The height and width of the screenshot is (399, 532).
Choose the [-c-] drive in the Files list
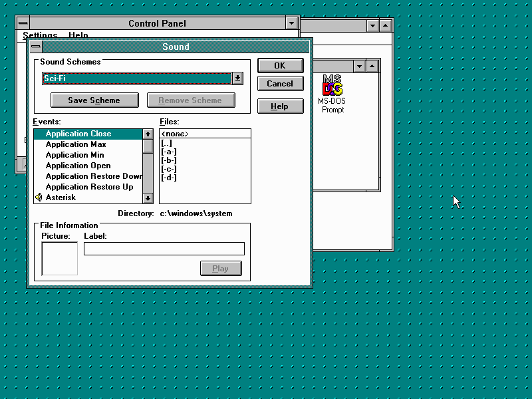[x=169, y=169]
